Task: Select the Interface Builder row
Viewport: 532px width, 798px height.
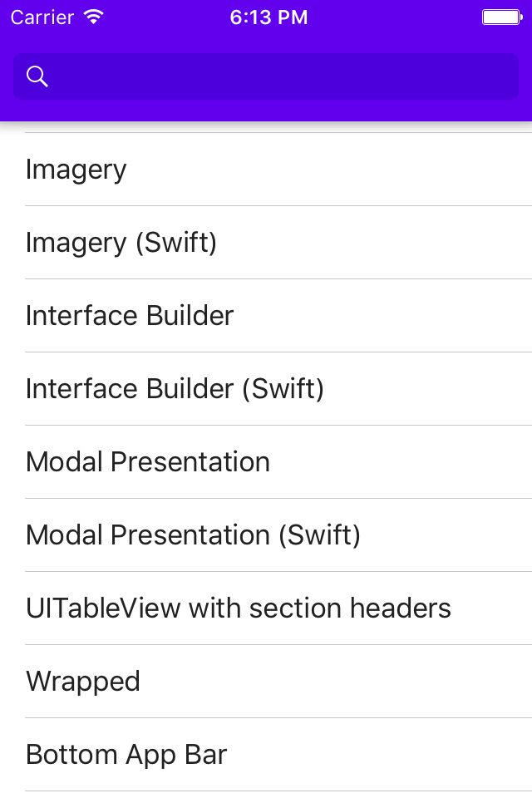Action: pos(129,315)
